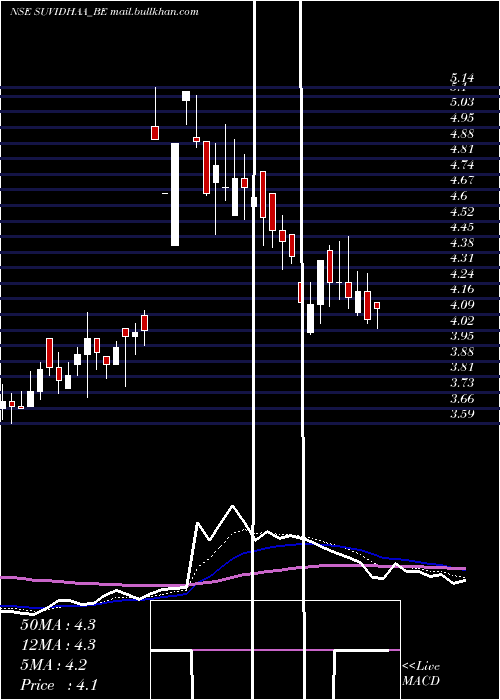Click the 4.95 price axis label
The image size is (500, 700).
[x=462, y=117]
